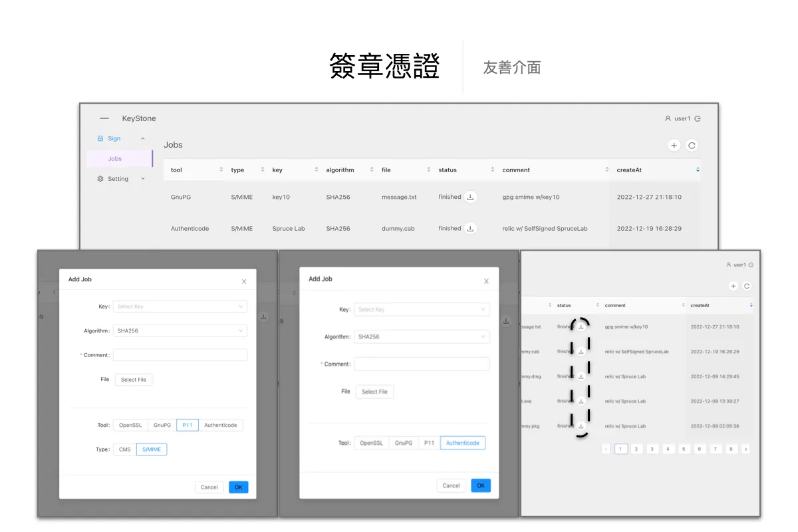Sort the createAt column using its sort arrows
The image size is (798, 532).
(697, 170)
